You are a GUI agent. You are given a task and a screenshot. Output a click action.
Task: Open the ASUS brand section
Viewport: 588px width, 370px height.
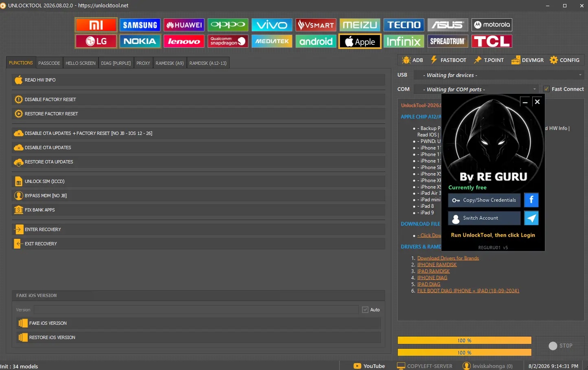click(448, 25)
